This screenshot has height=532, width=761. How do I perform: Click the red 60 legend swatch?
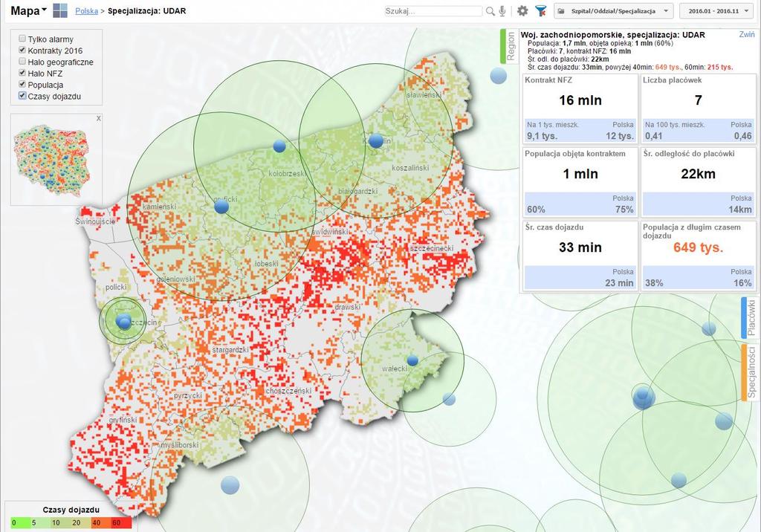pyautogui.click(x=121, y=523)
